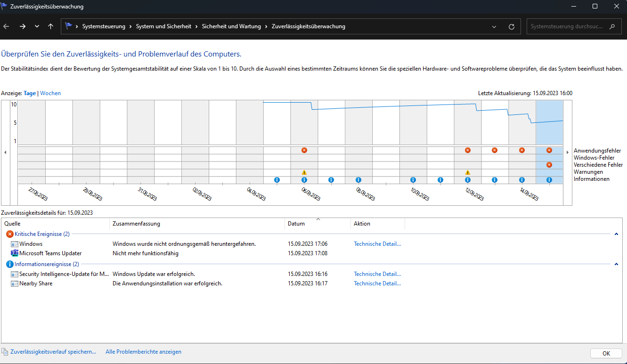Click Zuverlässigkeitsverlauf speichern link
The height and width of the screenshot is (364, 627).
pos(53,352)
